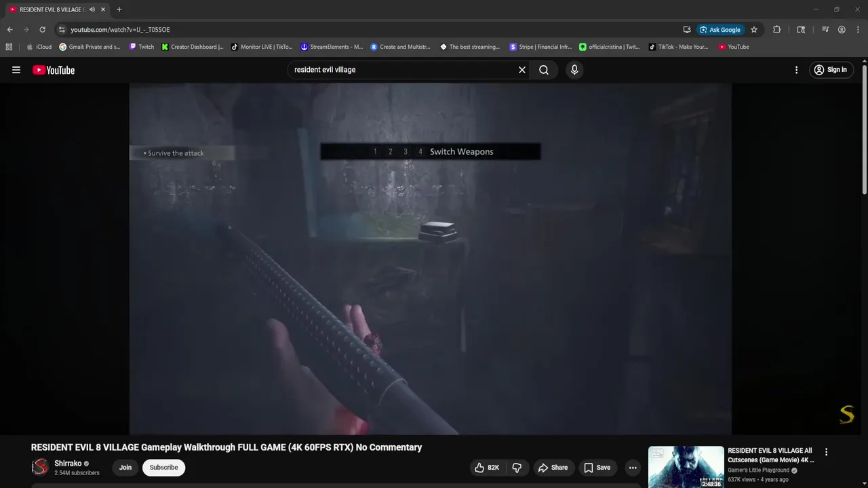Open the Twitch bookmark
Screen dimensions: 868x488
click(x=141, y=47)
